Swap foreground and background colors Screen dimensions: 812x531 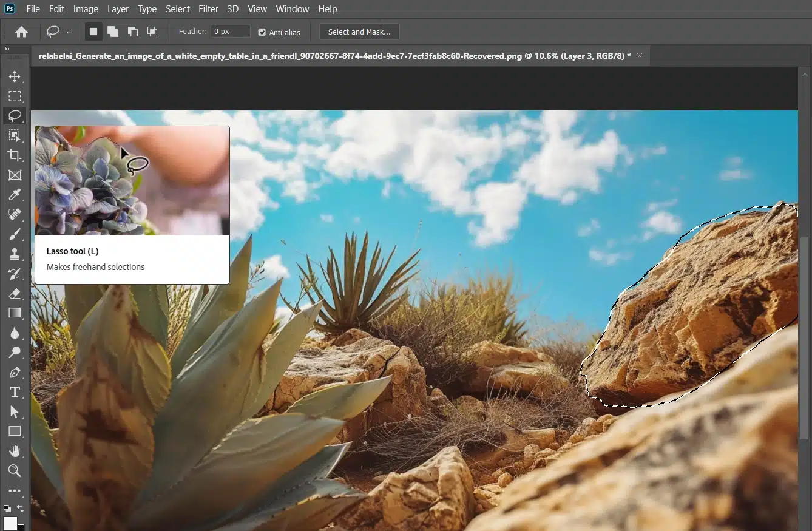pos(21,508)
